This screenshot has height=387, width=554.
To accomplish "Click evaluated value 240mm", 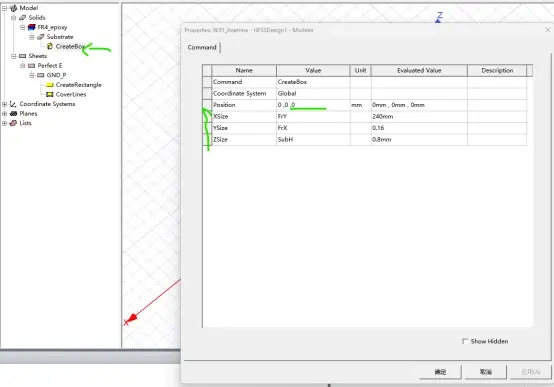I will (419, 117).
